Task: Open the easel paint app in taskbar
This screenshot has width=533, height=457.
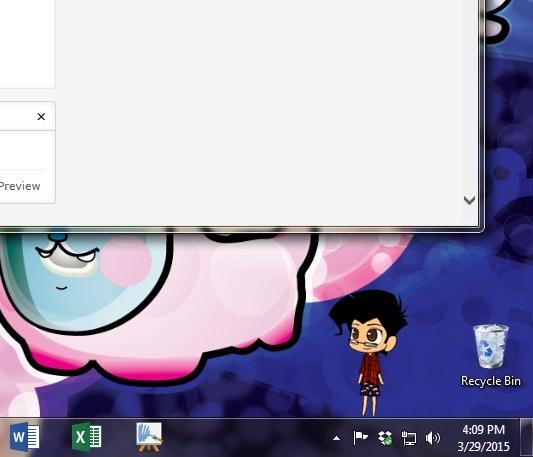Action: click(x=149, y=437)
